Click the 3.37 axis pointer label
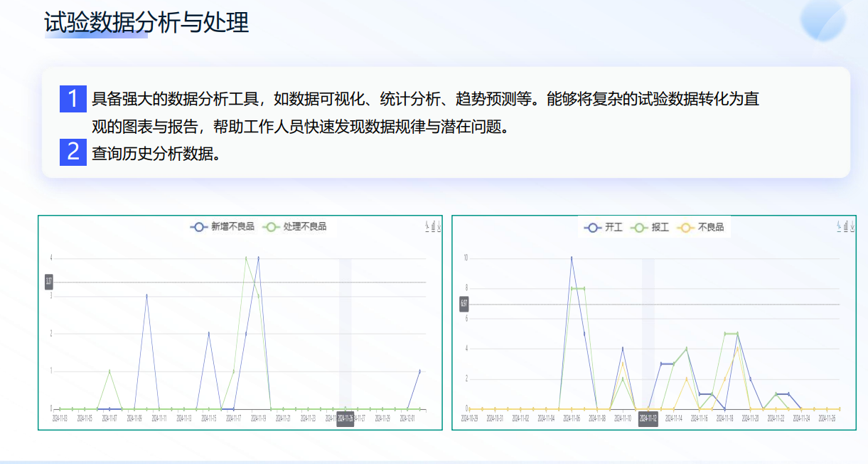The image size is (868, 464). [48, 282]
